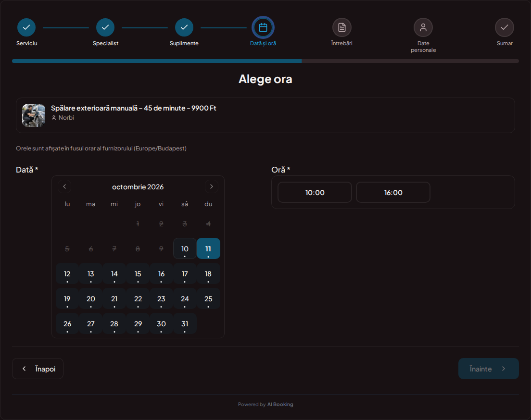This screenshot has height=420, width=531.
Task: Select day 24 in calendar
Action: pyautogui.click(x=185, y=298)
